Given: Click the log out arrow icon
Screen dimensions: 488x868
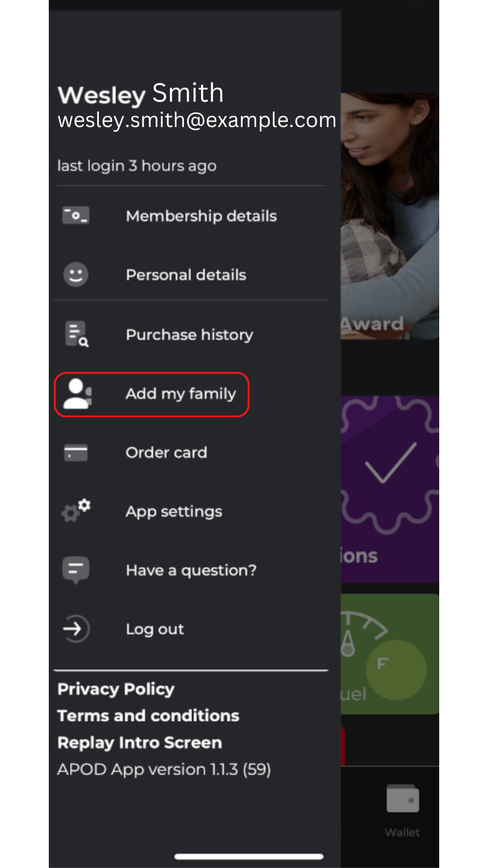Looking at the screenshot, I should click(x=76, y=629).
